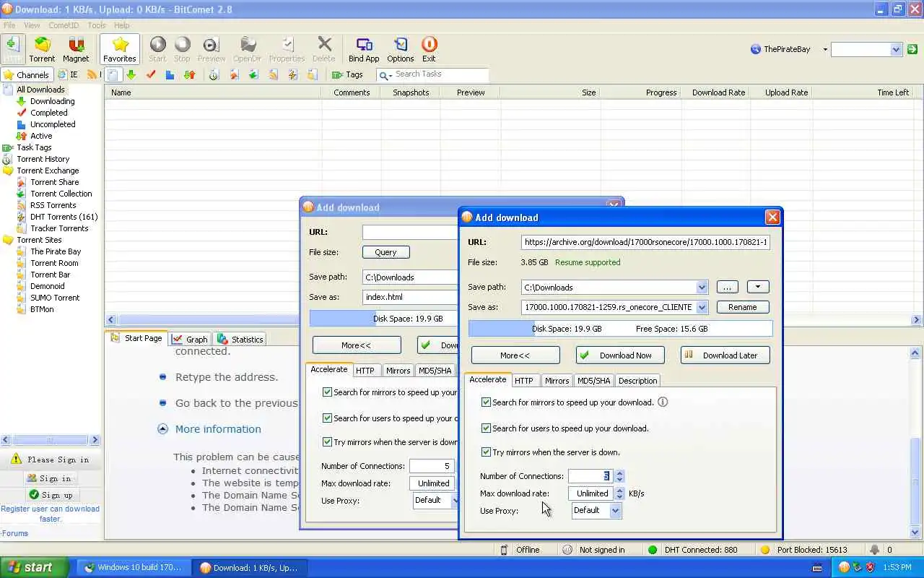Viewport: 924px width, 578px height.
Task: Open the ThePirateBay search engine dropdown
Action: tap(825, 49)
